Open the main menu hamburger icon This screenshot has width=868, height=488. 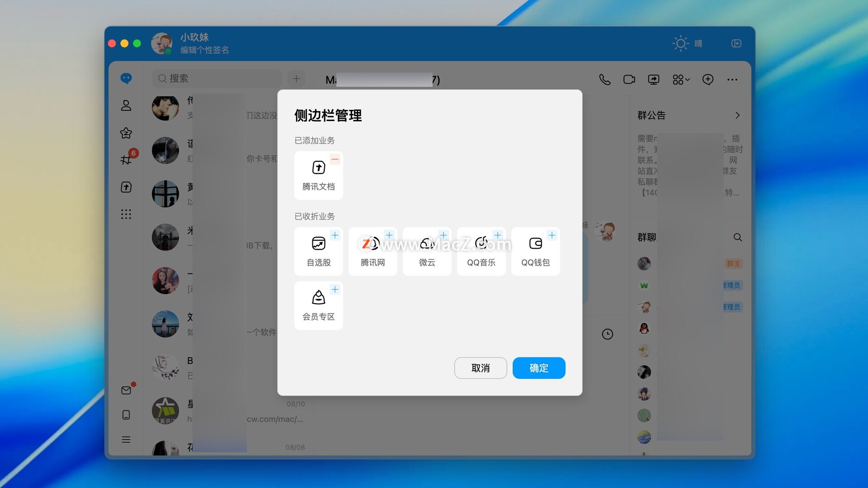pyautogui.click(x=126, y=439)
